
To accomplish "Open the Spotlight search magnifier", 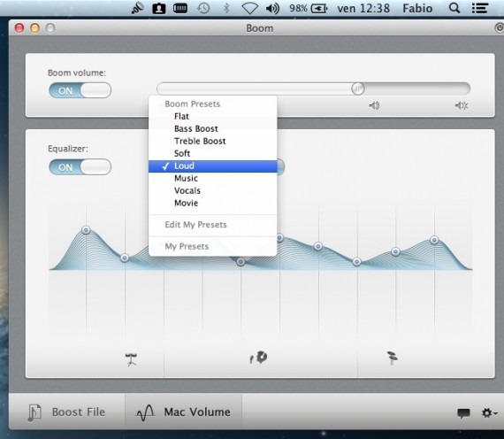I will [454, 8].
